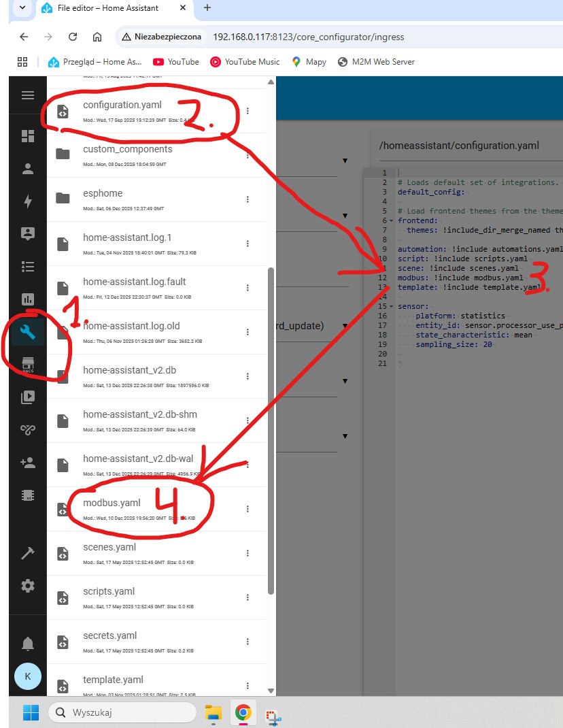
Task: Open options menu for configuration.yaml
Action: [x=248, y=111]
